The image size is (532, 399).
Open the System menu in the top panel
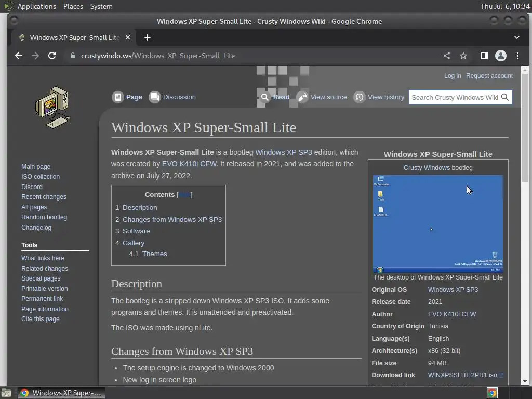101,6
